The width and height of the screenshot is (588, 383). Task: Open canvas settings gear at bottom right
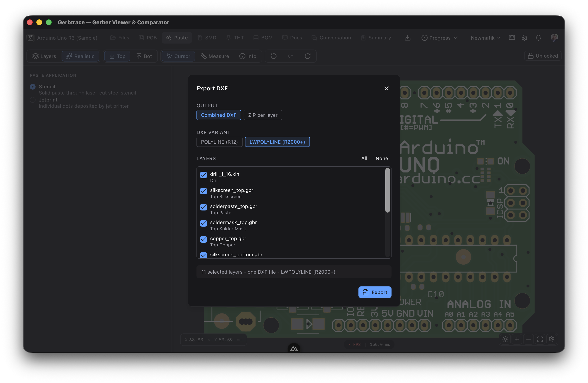(x=551, y=339)
